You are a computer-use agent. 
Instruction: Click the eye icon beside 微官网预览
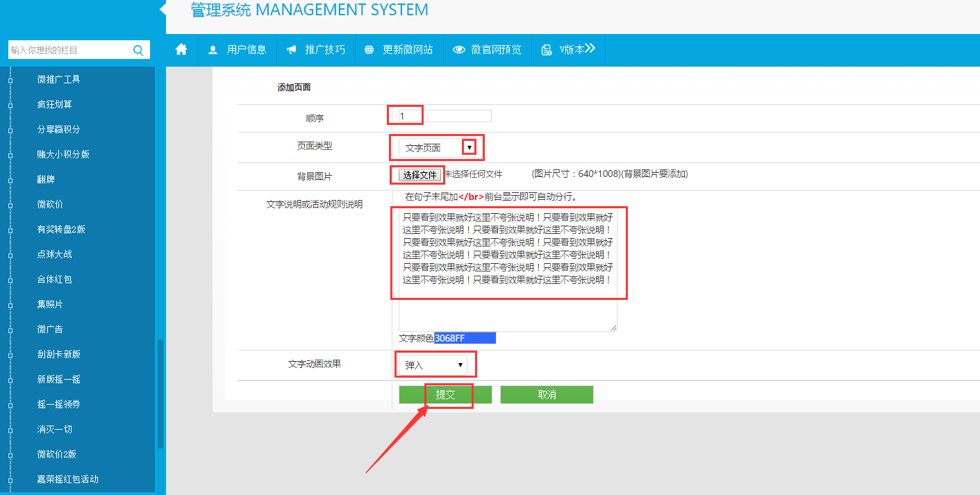(458, 50)
